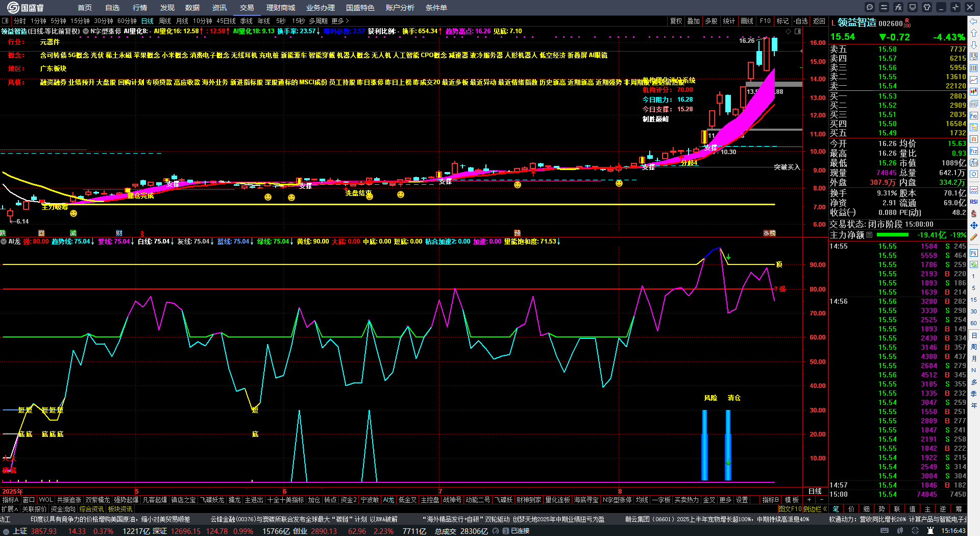Open the chat message icon in title bar

pyautogui.click(x=870, y=7)
